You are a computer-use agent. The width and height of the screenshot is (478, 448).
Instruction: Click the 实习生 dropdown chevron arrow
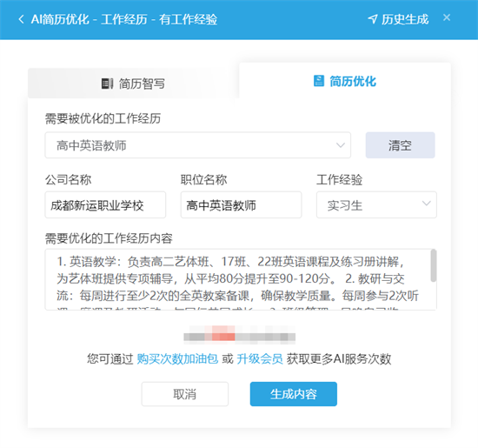pos(426,204)
